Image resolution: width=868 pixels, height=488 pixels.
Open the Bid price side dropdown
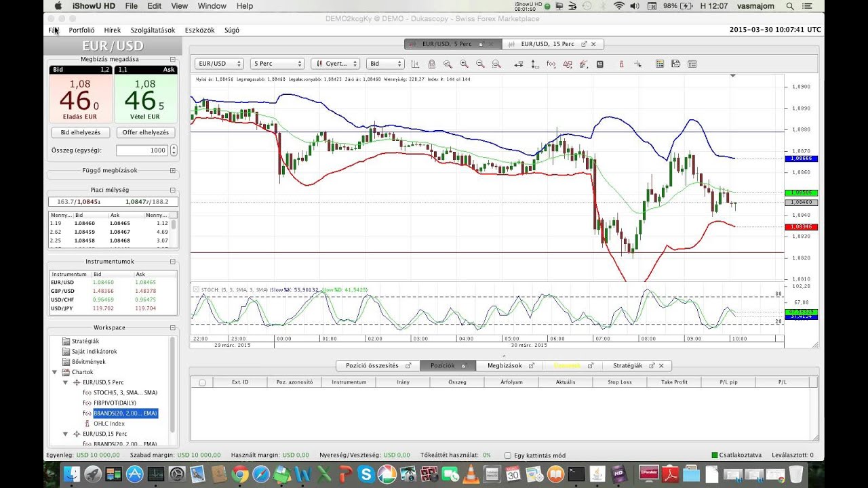click(385, 64)
